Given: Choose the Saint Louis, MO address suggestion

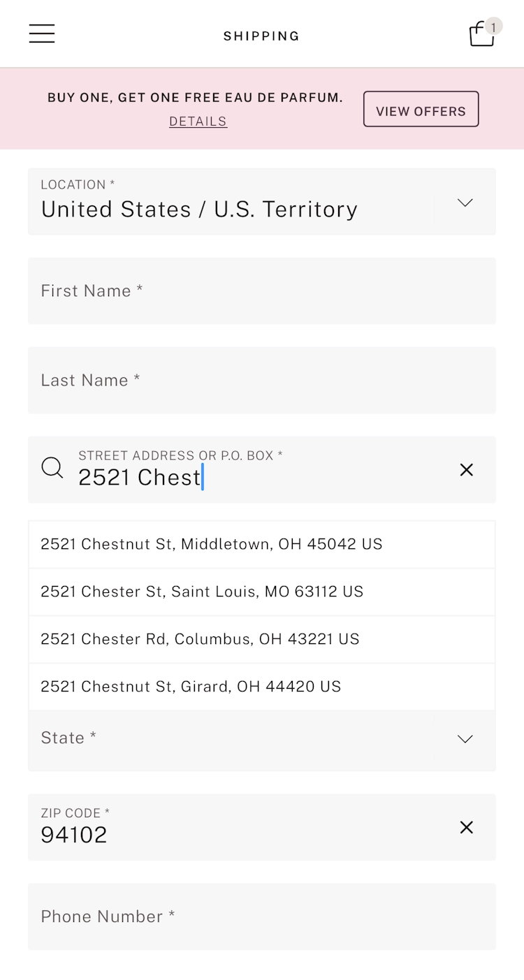Looking at the screenshot, I should click(203, 592).
